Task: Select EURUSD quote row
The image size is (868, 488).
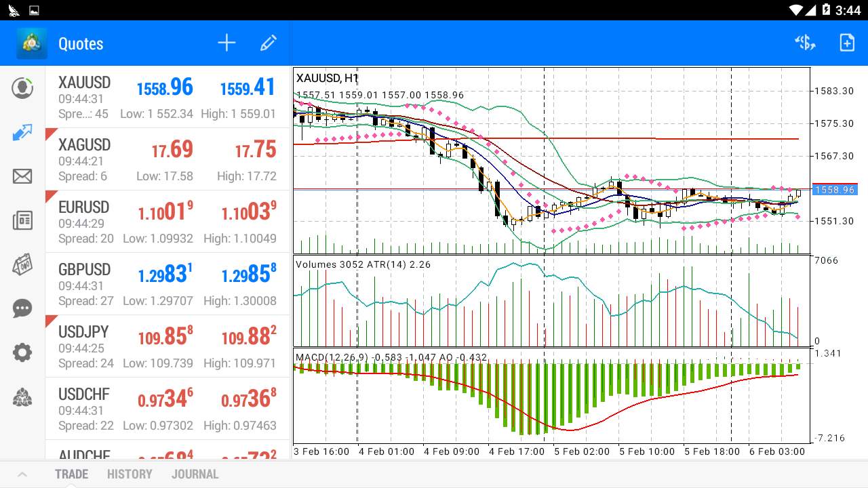Action: pyautogui.click(x=167, y=222)
